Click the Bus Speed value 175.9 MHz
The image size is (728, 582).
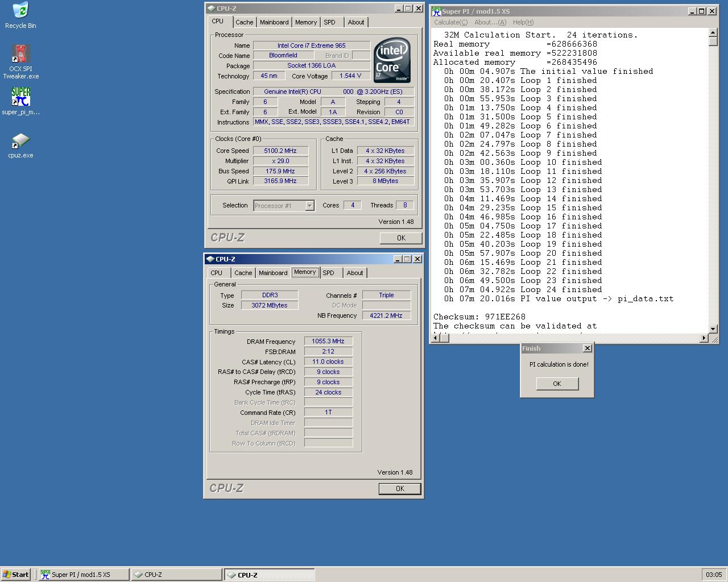pos(280,171)
